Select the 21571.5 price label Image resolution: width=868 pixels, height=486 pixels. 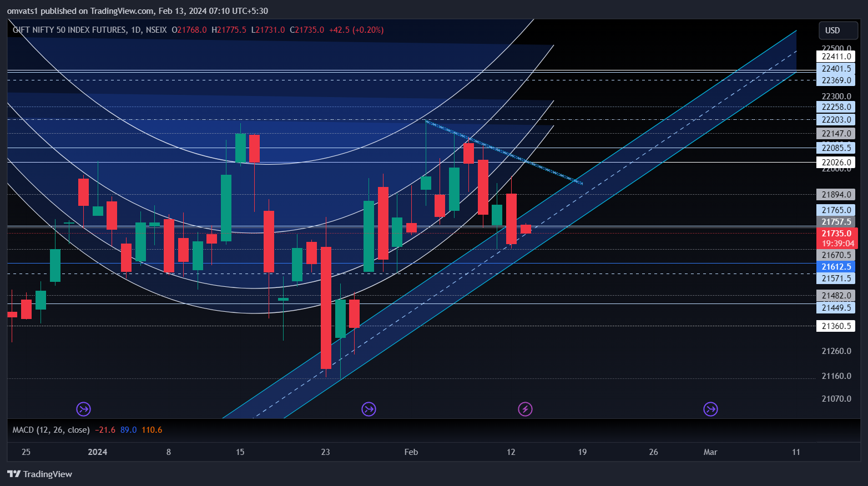(836, 279)
